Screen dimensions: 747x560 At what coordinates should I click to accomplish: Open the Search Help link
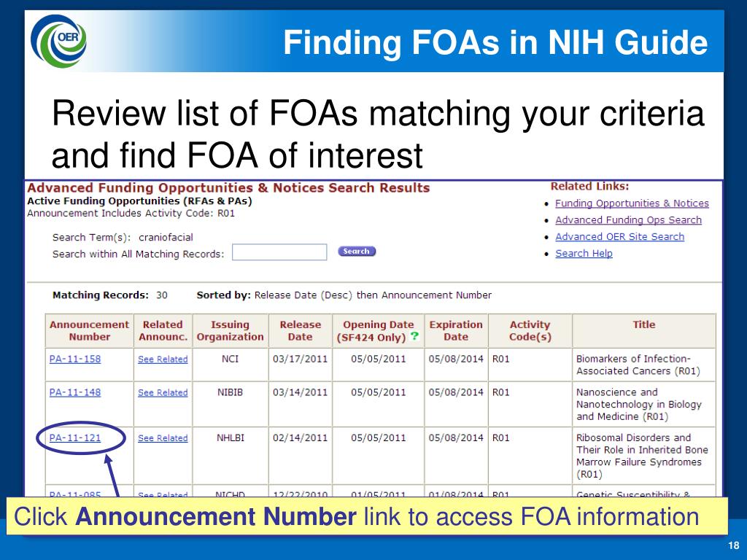pos(584,253)
